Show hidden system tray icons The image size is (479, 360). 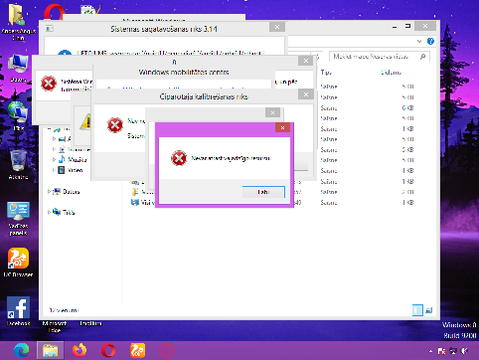click(x=430, y=351)
